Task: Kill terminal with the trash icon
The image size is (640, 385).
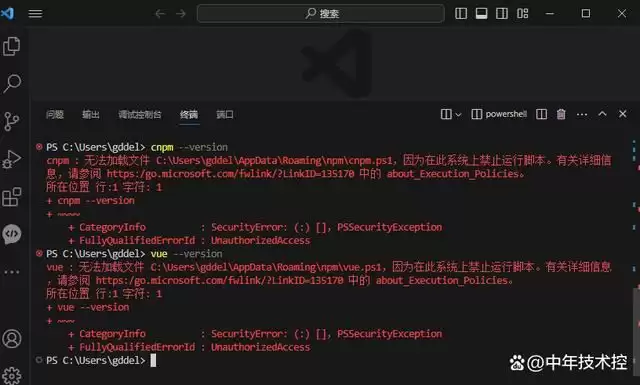Action: pyautogui.click(x=561, y=114)
